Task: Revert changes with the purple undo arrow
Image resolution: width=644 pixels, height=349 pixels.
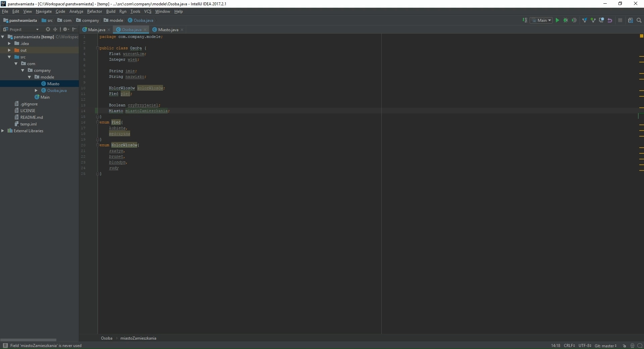Action: [610, 20]
